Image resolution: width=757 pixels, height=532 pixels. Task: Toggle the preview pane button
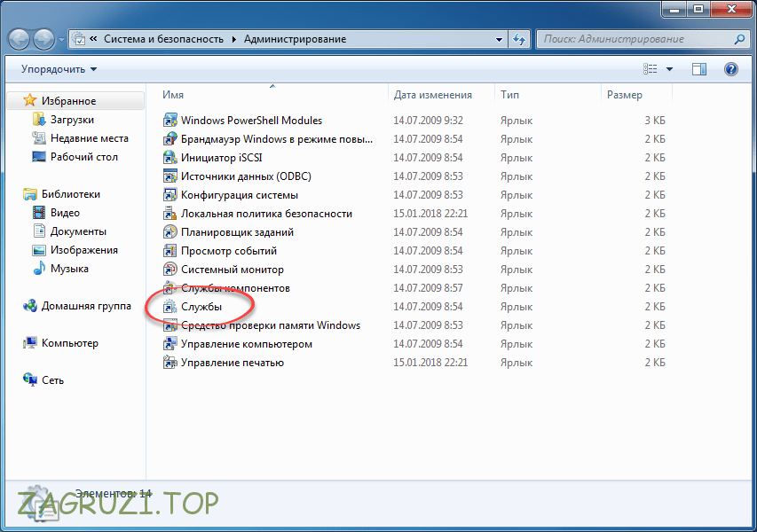tap(698, 69)
